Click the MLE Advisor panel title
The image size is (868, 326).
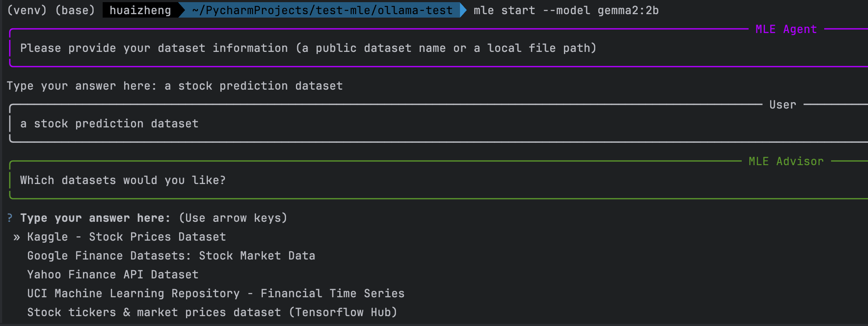pyautogui.click(x=786, y=161)
